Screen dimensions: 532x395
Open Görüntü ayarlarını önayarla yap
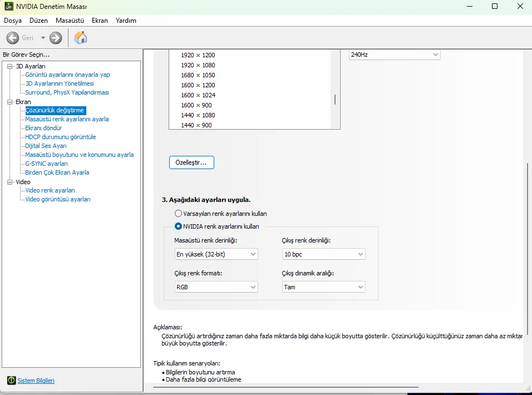tap(67, 75)
